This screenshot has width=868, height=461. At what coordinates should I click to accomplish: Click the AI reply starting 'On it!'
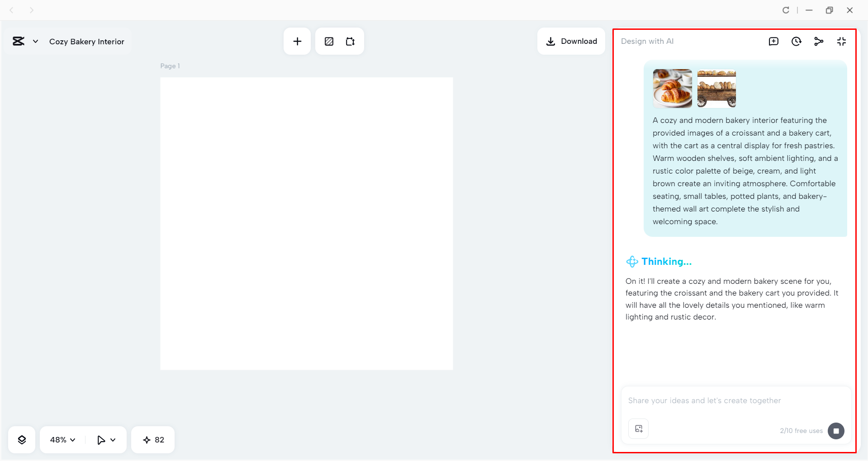tap(732, 299)
